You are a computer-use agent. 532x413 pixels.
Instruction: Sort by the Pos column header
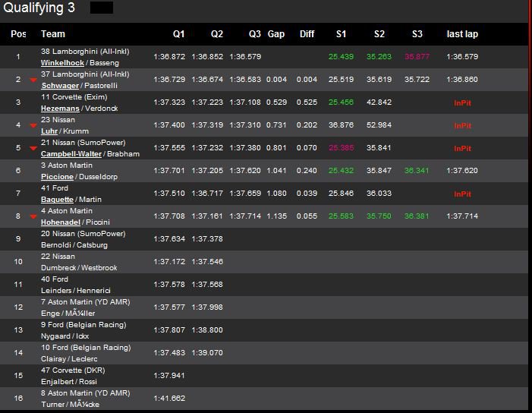pos(18,34)
